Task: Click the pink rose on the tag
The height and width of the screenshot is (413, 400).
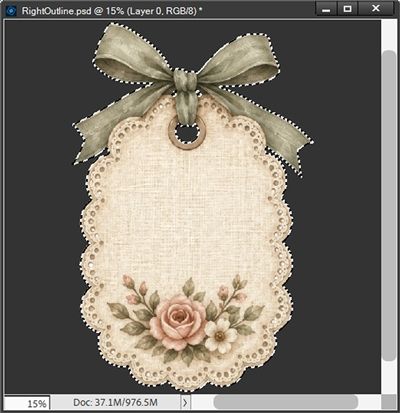Action: [x=178, y=322]
